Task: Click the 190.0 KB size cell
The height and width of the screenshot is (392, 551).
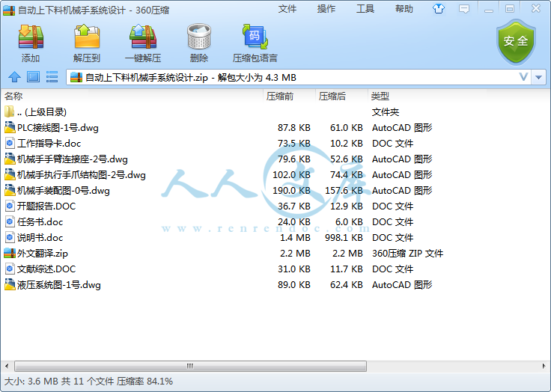Action: click(292, 190)
